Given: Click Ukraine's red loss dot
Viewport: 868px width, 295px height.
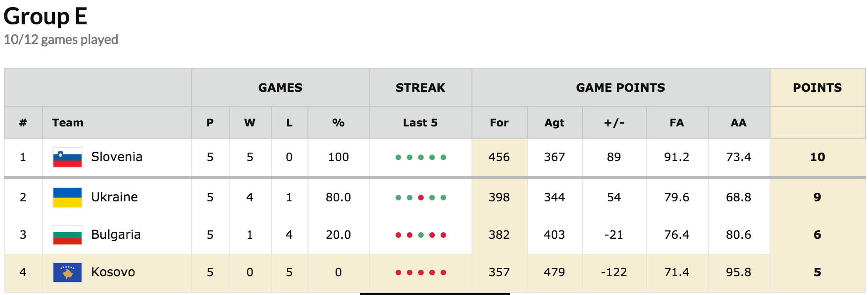Looking at the screenshot, I should click(x=421, y=198).
